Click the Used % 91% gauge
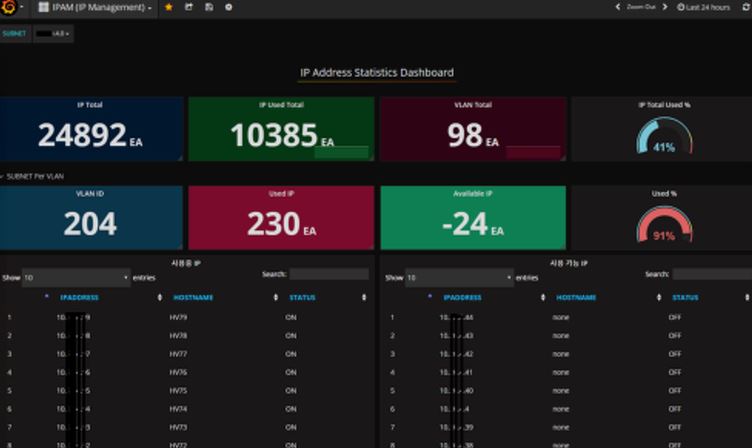Screen dimensions: 752x448 click(x=664, y=225)
